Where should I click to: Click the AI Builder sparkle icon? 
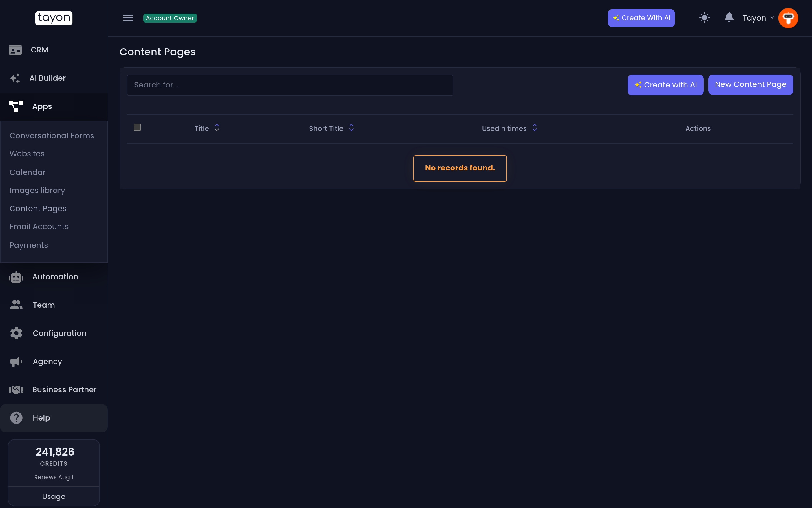[15, 78]
